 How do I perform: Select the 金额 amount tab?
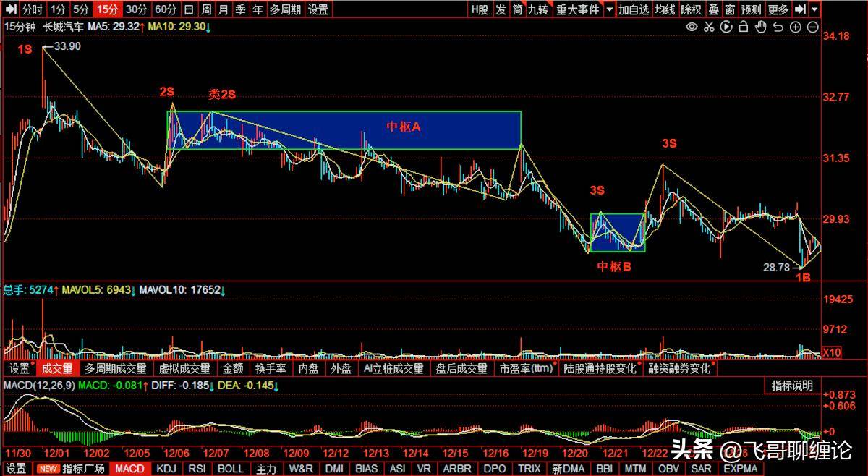(x=232, y=368)
